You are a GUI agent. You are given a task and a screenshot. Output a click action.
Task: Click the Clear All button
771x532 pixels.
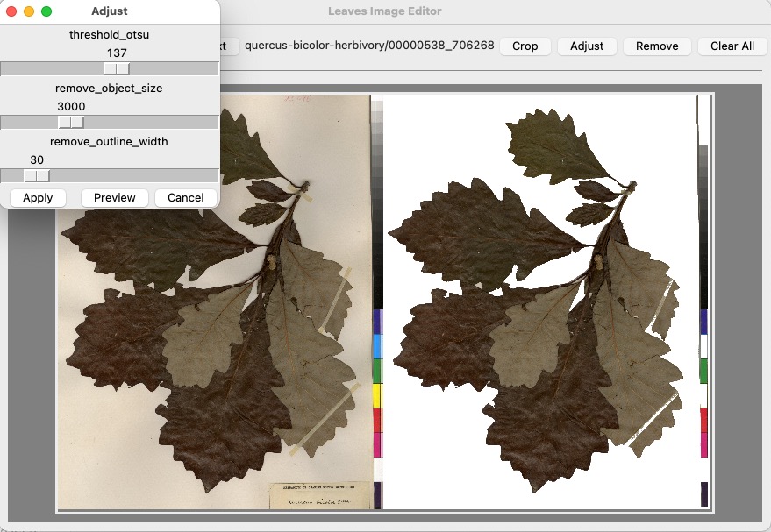732,46
